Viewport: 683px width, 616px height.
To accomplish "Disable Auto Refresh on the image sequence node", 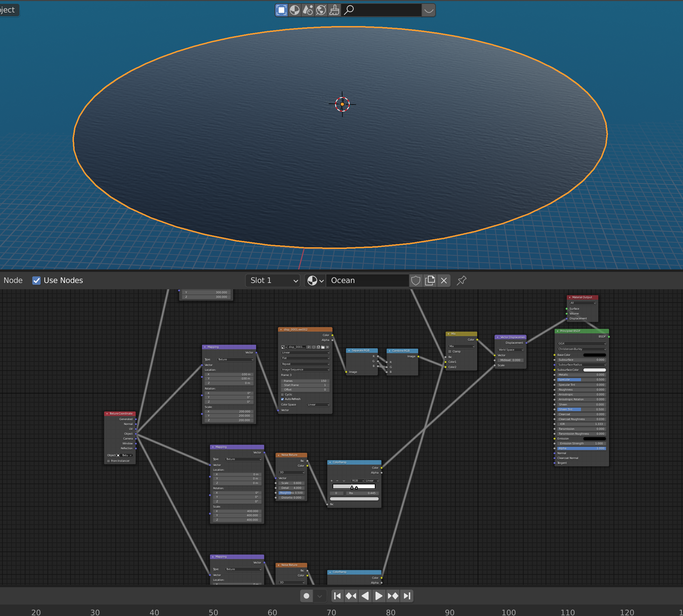I will point(283,399).
